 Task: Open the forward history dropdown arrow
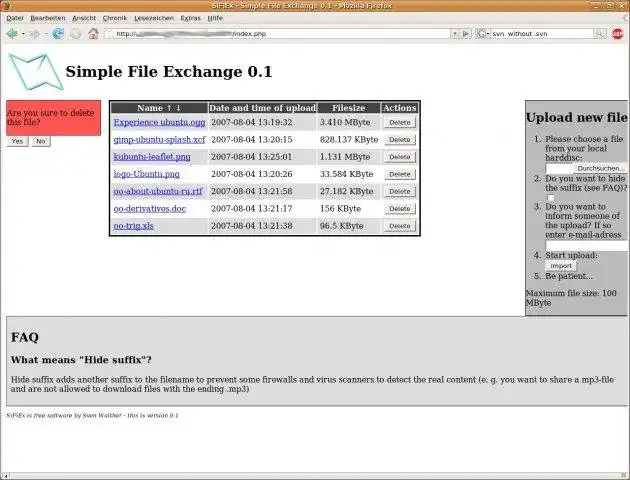(46, 34)
